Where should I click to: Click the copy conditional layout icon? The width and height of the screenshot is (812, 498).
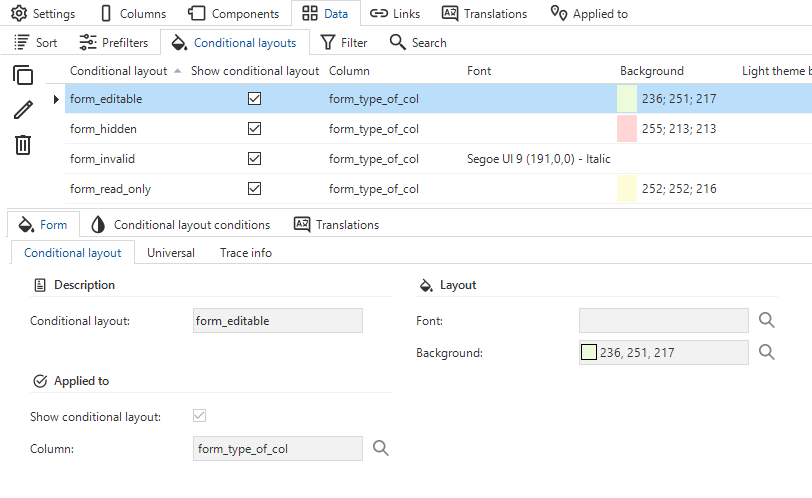pyautogui.click(x=23, y=76)
